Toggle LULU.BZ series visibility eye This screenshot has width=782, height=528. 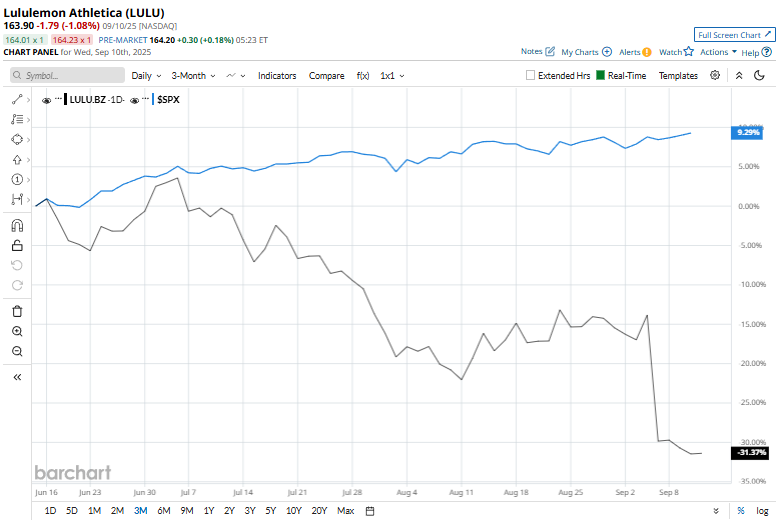click(x=46, y=100)
